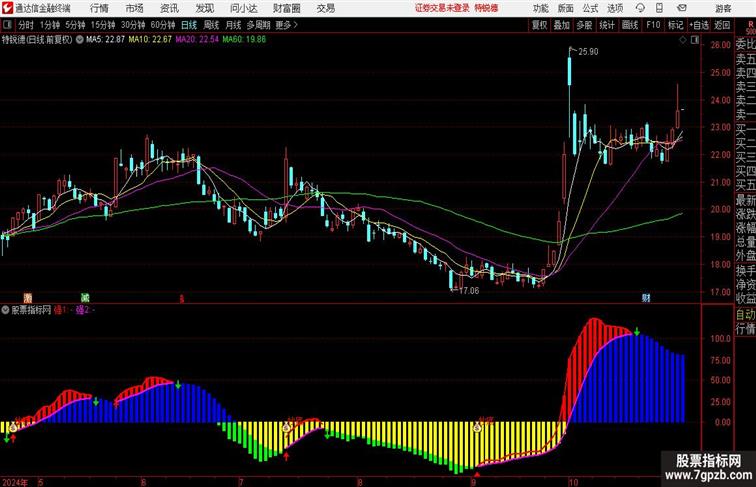Image resolution: width=756 pixels, height=487 pixels.
Task: Click the green 减 event marker on the chart
Action: (x=85, y=298)
